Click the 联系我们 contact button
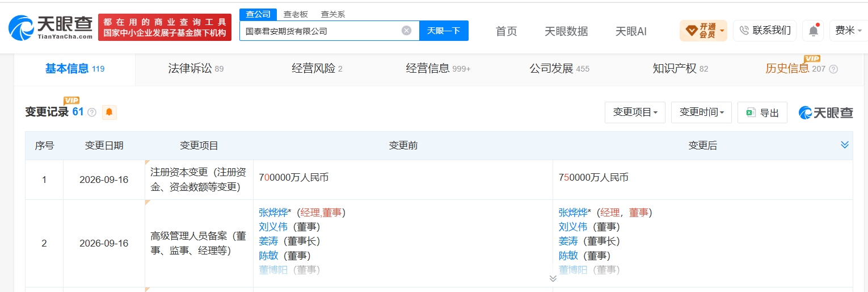The width and height of the screenshot is (868, 292). 765,31
